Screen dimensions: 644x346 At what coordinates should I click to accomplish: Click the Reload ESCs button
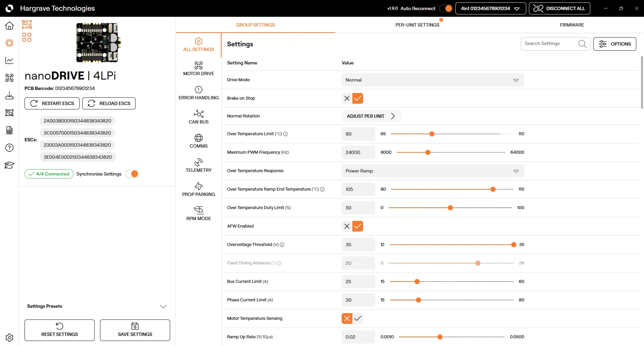tap(109, 103)
